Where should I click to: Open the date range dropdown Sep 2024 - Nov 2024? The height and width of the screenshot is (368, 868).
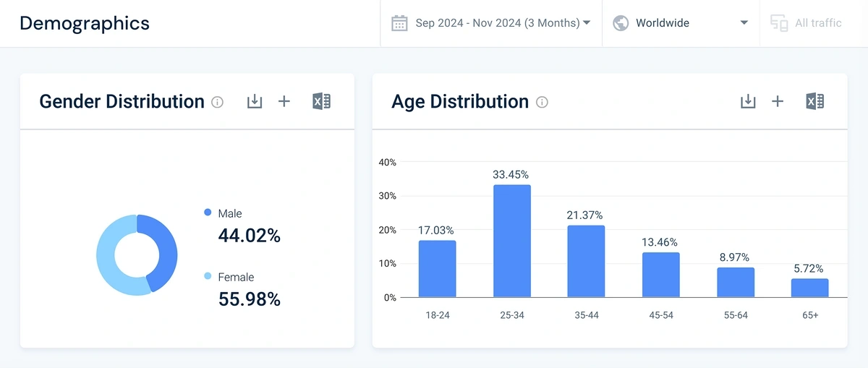coord(491,23)
